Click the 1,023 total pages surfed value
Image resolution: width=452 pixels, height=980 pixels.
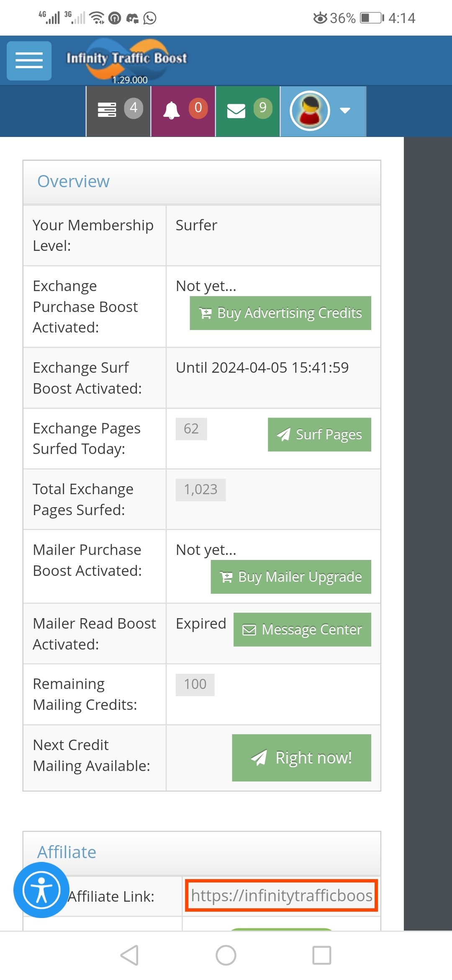[x=200, y=490]
